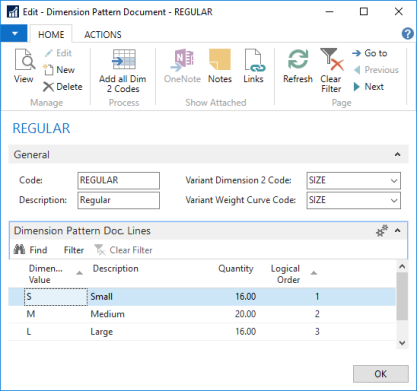Select the S dimension value cell
Viewport: 417px width, 391px height.
56,297
